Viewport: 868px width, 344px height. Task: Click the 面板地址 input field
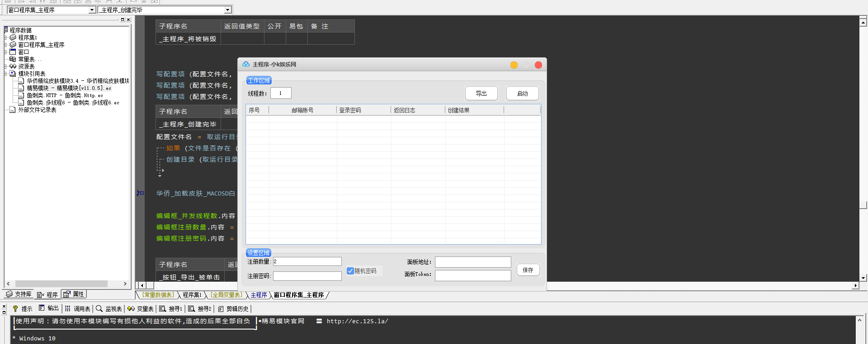pyautogui.click(x=472, y=262)
